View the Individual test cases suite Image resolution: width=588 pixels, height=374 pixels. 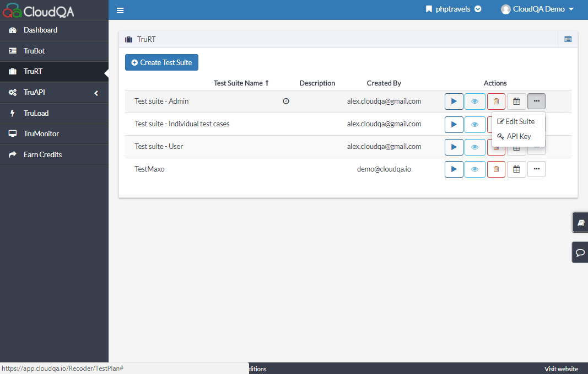[474, 124]
